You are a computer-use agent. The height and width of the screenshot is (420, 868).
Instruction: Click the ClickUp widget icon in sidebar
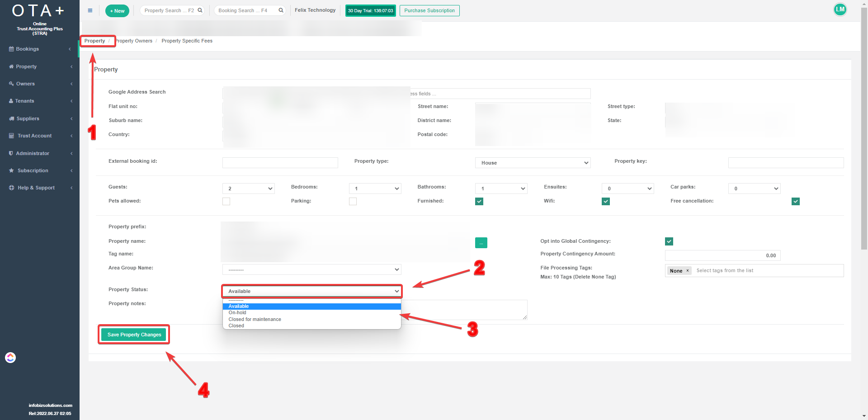coord(10,358)
